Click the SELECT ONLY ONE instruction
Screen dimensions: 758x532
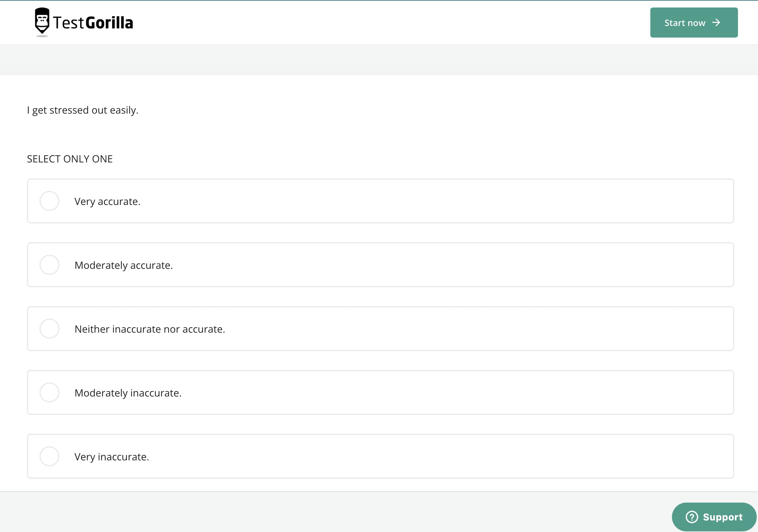click(70, 159)
